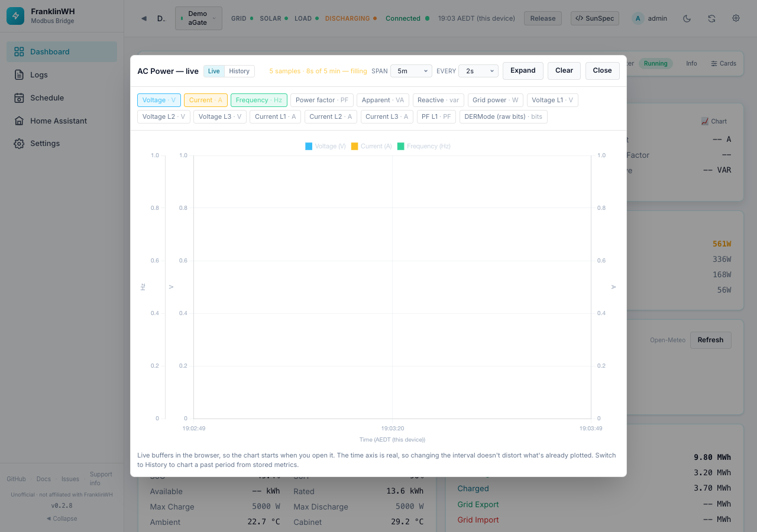This screenshot has width=757, height=532.
Task: Enable the Current L1 · A series
Action: tap(276, 116)
